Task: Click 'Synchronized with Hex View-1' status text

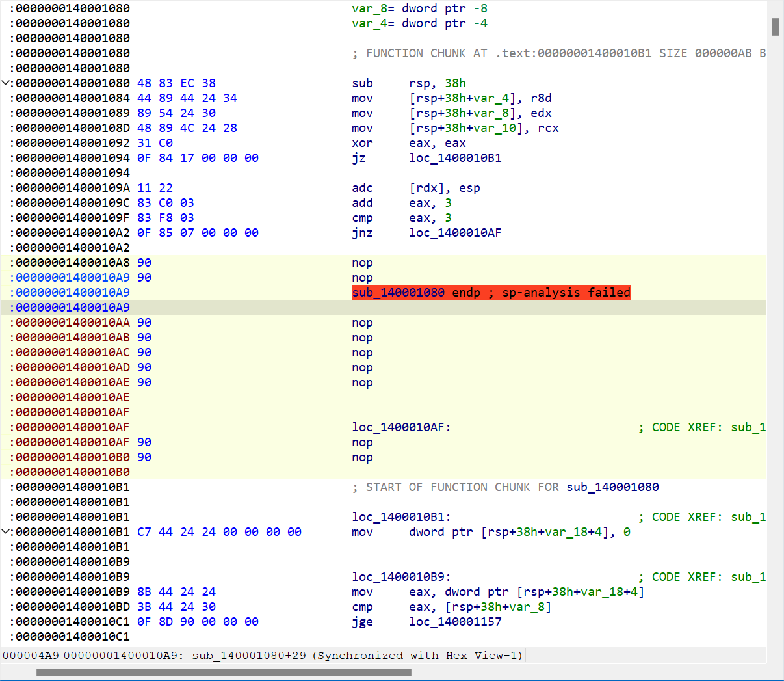Action: [417, 655]
